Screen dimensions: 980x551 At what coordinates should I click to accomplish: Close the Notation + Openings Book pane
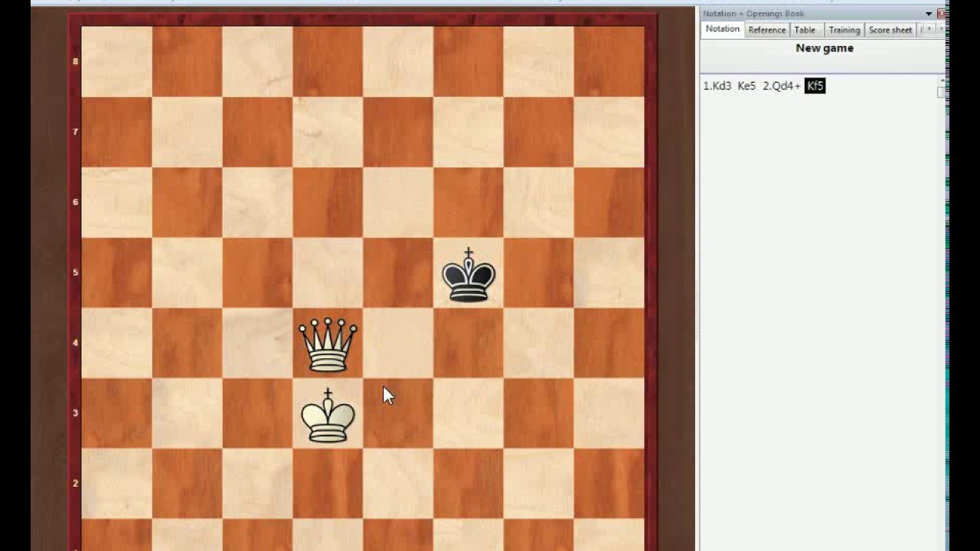click(x=941, y=14)
